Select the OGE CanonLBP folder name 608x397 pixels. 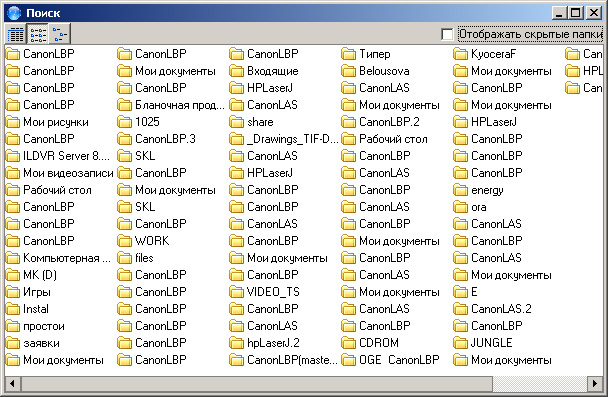pyautogui.click(x=399, y=360)
